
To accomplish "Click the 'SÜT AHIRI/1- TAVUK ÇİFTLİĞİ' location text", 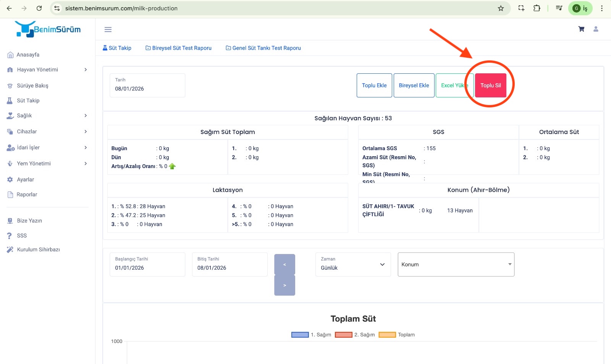I will pyautogui.click(x=388, y=210).
